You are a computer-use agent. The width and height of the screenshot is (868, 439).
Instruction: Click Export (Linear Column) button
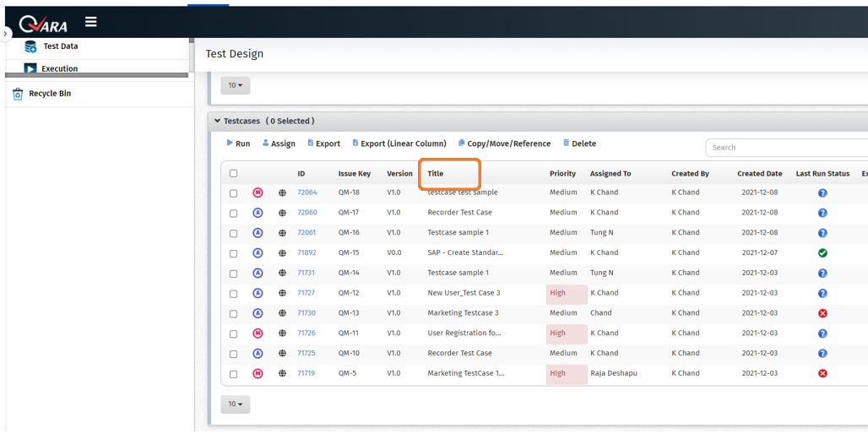[x=399, y=144]
